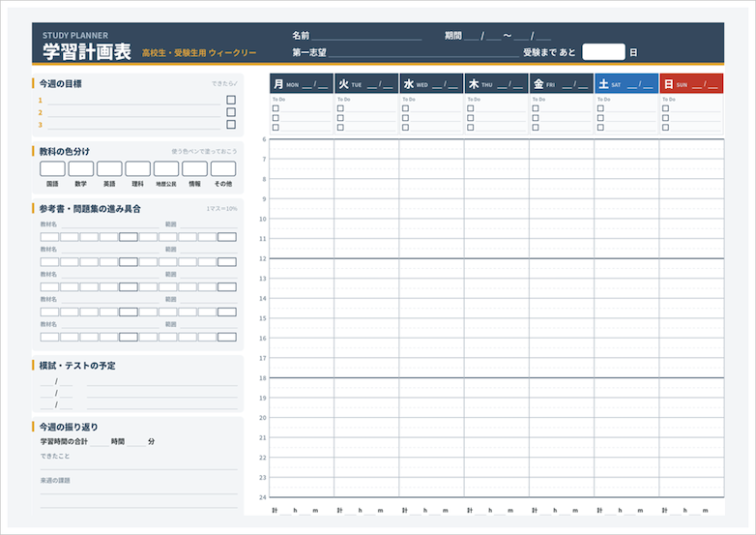Click the 学習計画表 title
The width and height of the screenshot is (756, 535).
point(87,51)
